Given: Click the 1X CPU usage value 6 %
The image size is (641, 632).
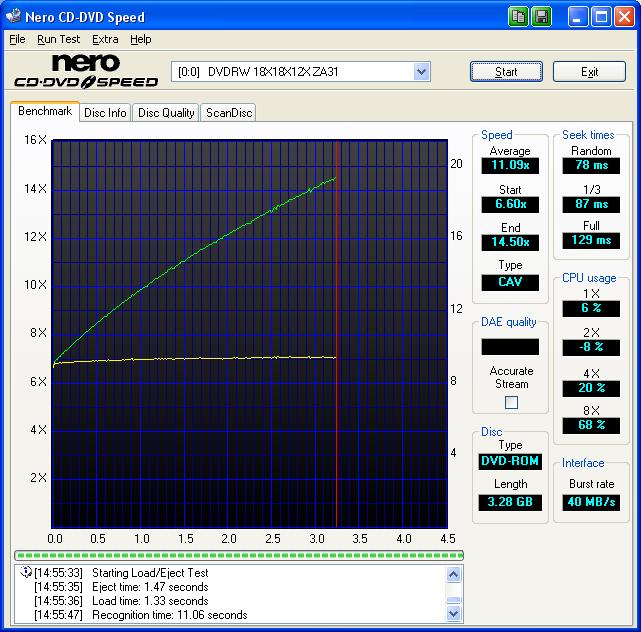Looking at the screenshot, I should [x=591, y=308].
